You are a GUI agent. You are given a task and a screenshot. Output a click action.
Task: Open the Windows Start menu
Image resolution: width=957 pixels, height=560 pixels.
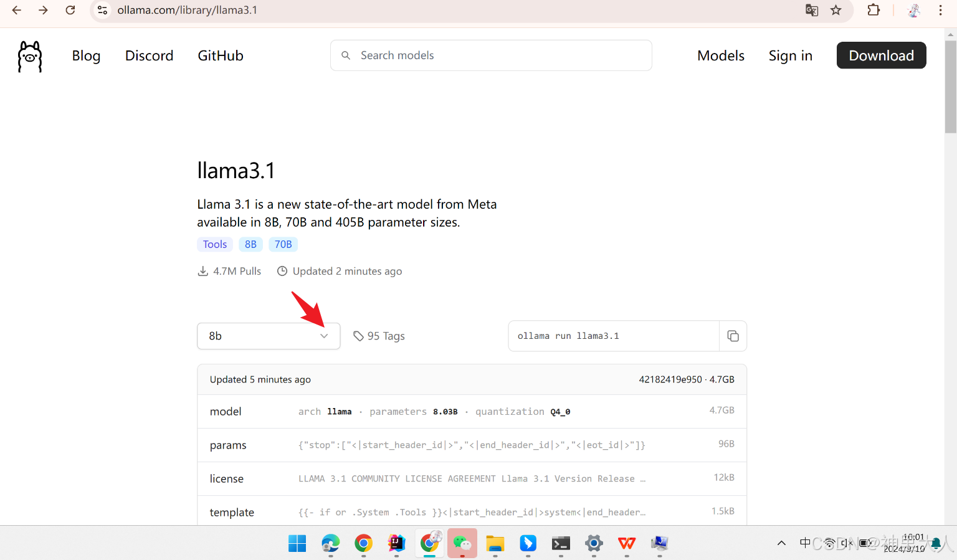[297, 543]
